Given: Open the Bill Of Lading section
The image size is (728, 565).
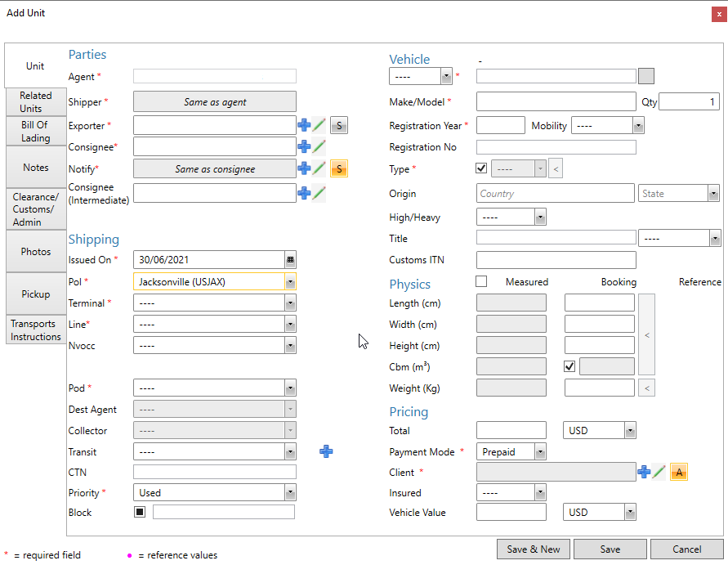Looking at the screenshot, I should click(35, 131).
